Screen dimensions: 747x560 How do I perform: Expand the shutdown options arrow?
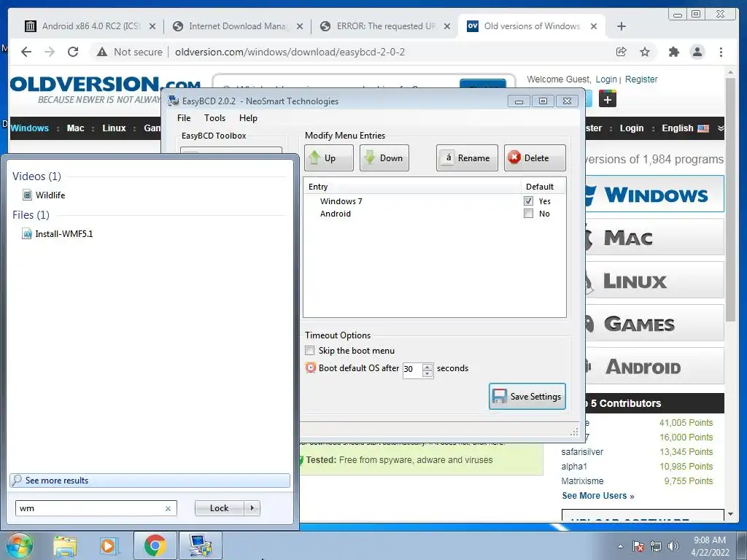click(252, 508)
